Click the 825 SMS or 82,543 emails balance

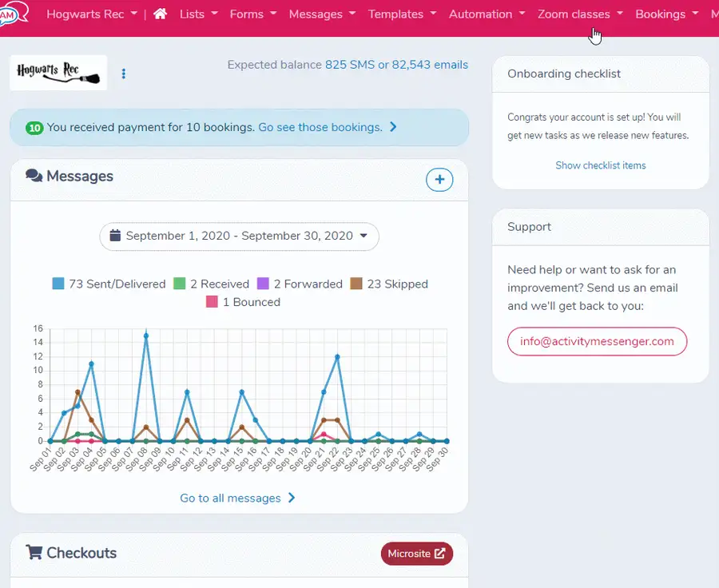click(396, 65)
